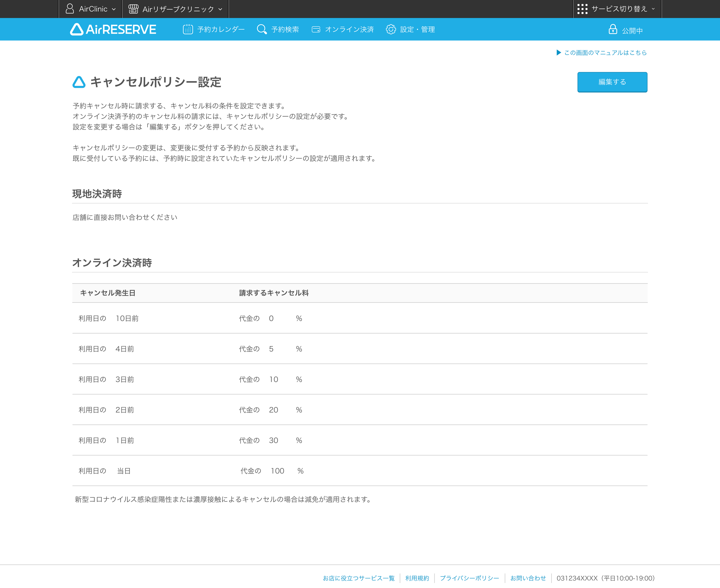Click the AirClinic user account icon
The height and width of the screenshot is (588, 720).
[x=70, y=9]
